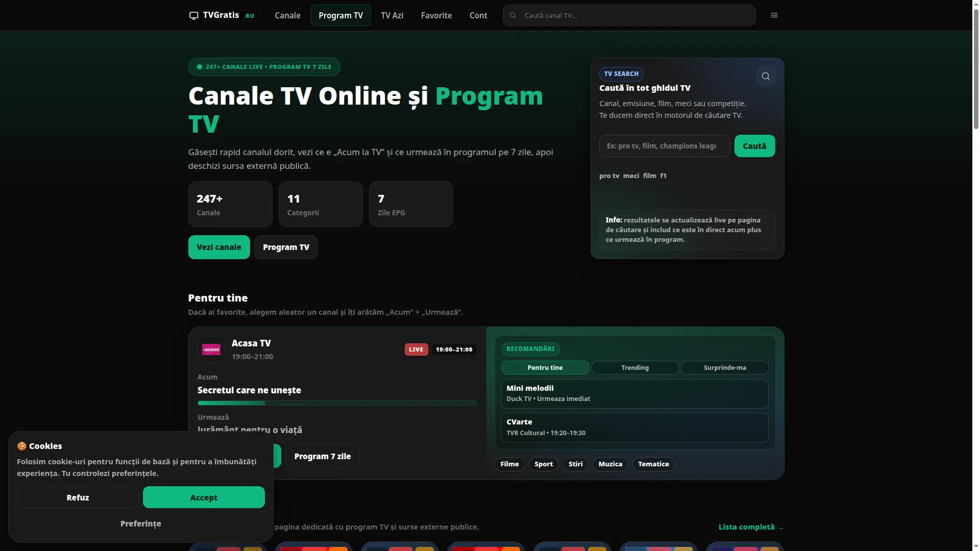This screenshot has width=980, height=551.
Task: Click the green Caută button
Action: coord(754,146)
